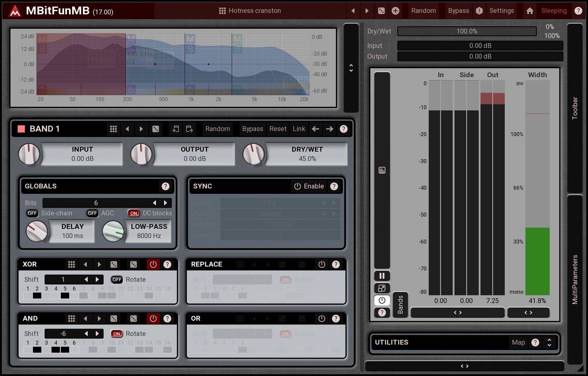Click the XOR power enable icon
Viewport: 588px width, 376px height.
point(153,264)
